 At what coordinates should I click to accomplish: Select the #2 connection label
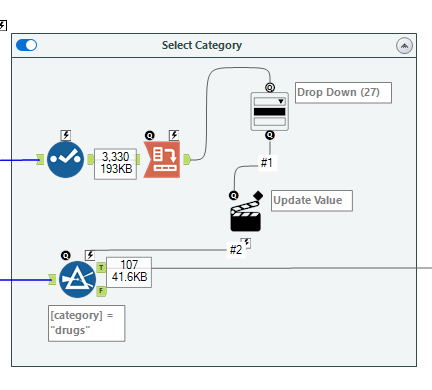(236, 250)
